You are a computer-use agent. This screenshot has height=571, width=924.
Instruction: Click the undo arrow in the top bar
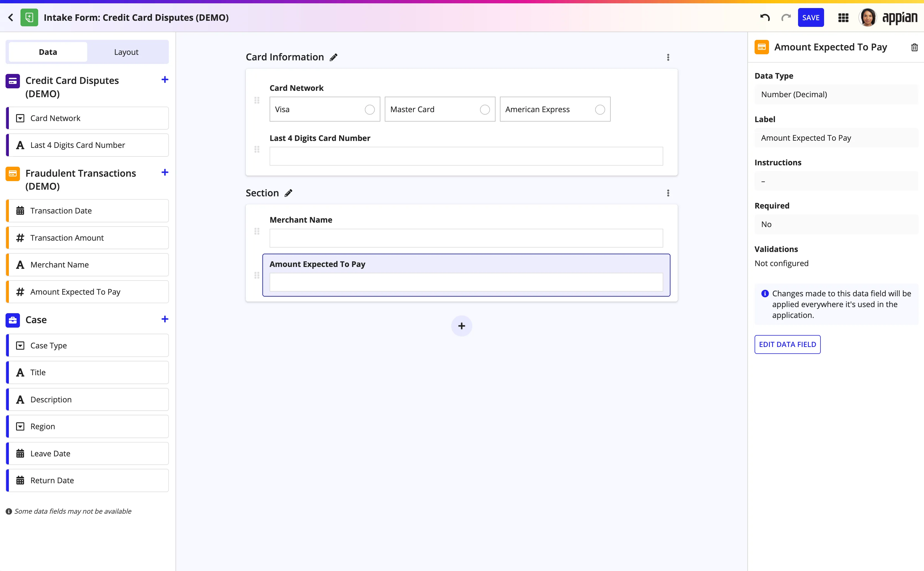point(765,17)
